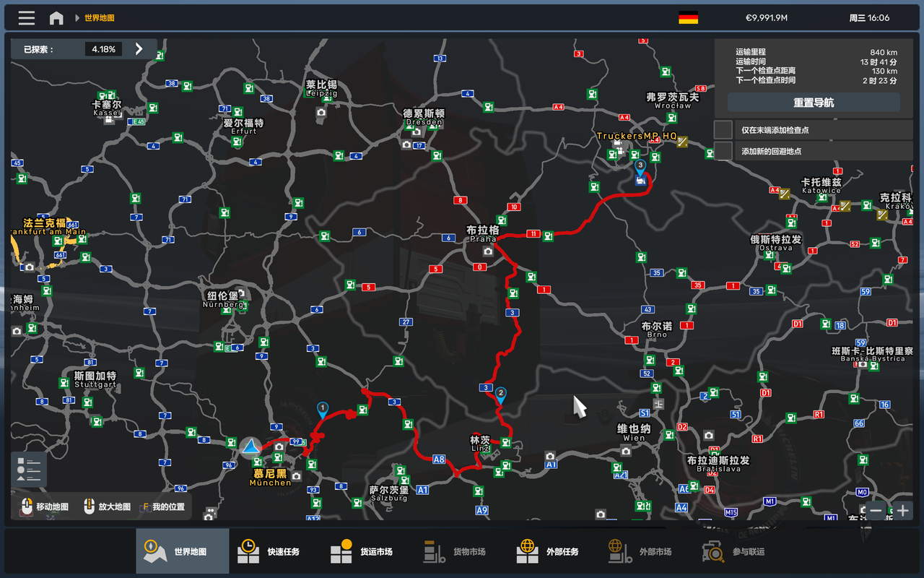Select waypoint marker 2 north of Linz
This screenshot has width=924, height=578.
tap(500, 394)
